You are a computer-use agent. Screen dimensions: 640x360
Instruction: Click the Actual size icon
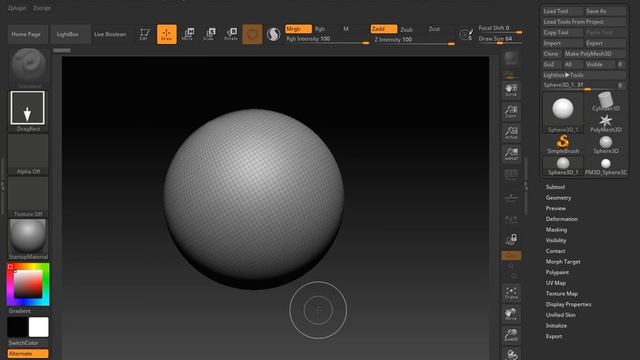[x=511, y=133]
